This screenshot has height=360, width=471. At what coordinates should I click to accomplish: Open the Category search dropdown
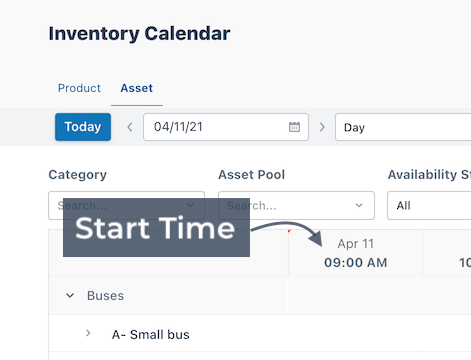tap(126, 205)
